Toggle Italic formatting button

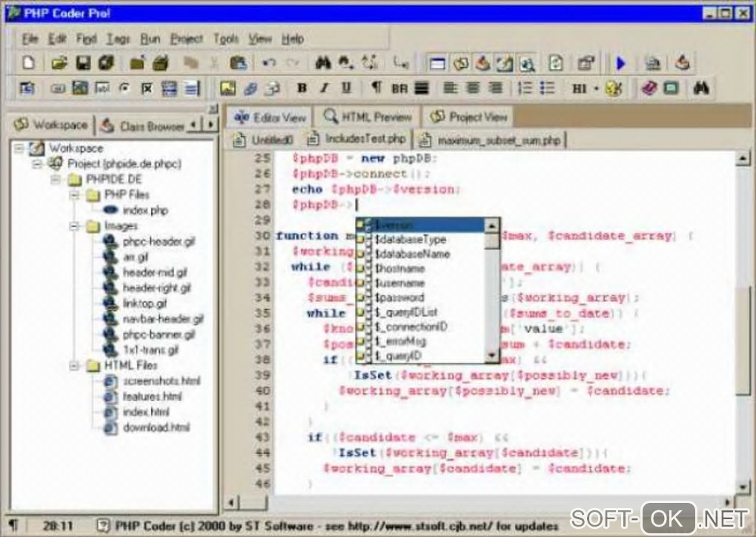pyautogui.click(x=324, y=88)
